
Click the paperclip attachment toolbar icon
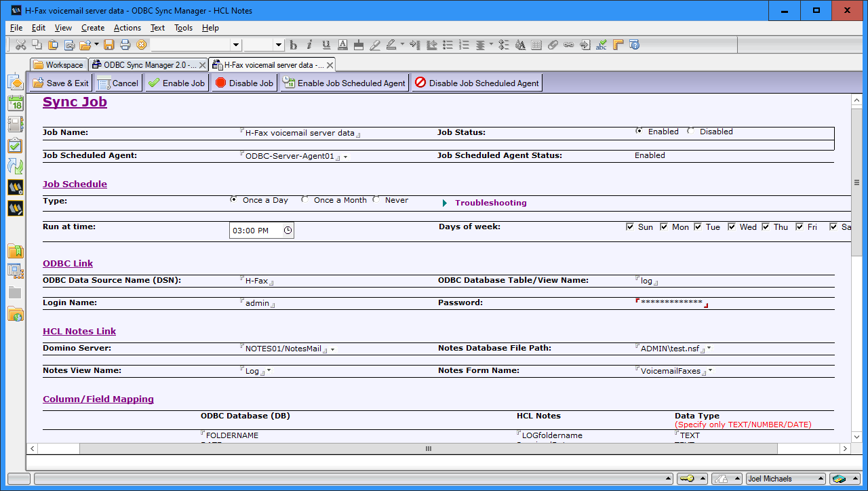pos(553,45)
